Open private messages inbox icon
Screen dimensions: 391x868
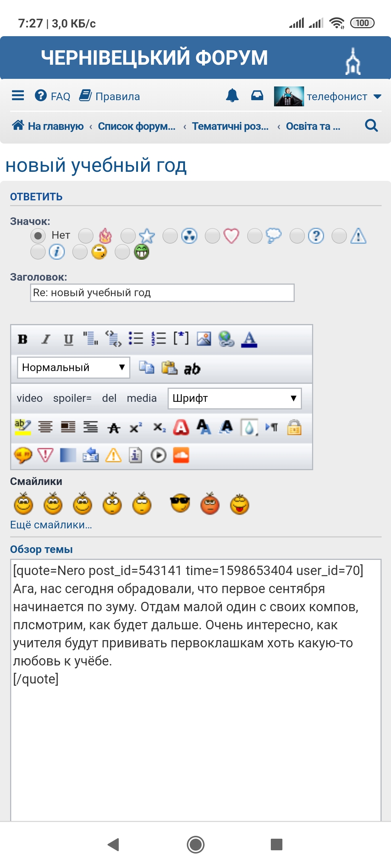coord(257,96)
